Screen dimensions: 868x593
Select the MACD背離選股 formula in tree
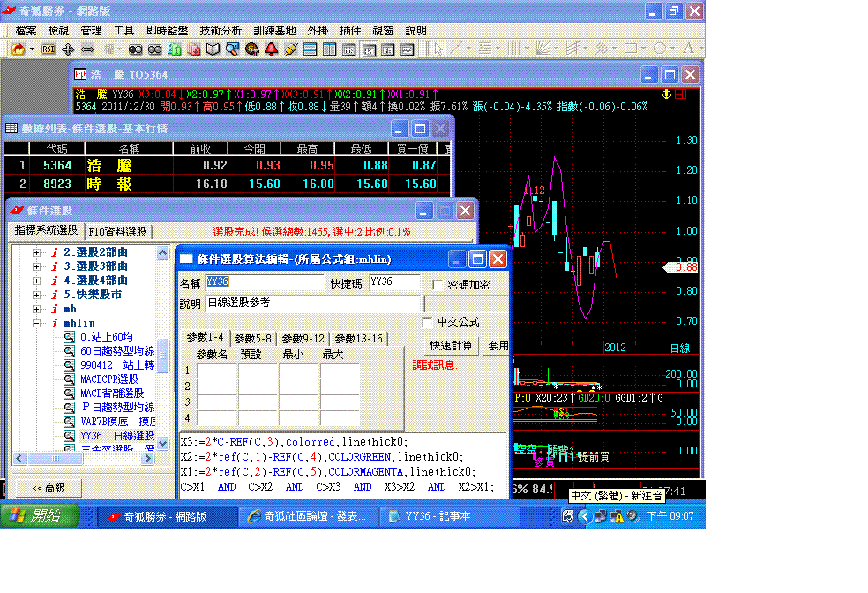[x=112, y=394]
